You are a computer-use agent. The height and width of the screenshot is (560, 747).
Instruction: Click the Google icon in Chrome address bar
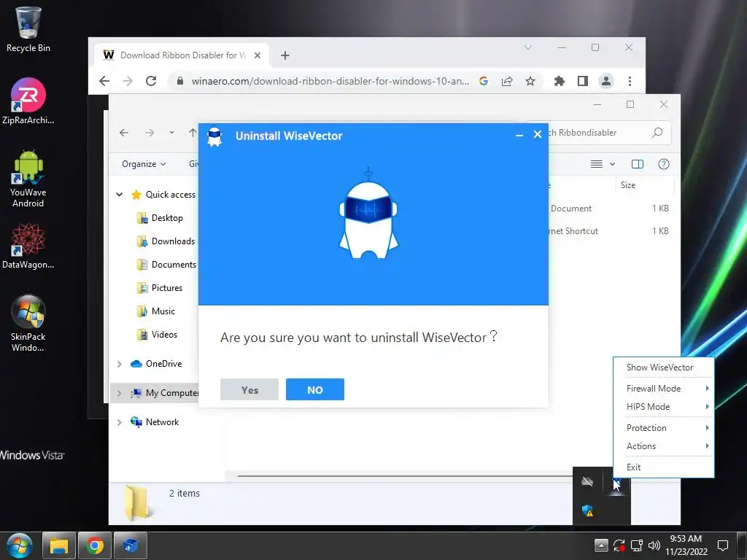pos(484,81)
